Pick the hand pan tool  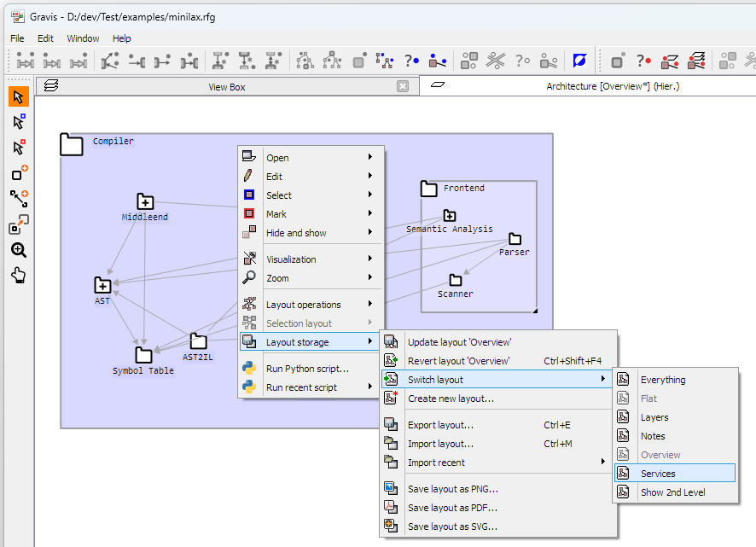click(18, 275)
